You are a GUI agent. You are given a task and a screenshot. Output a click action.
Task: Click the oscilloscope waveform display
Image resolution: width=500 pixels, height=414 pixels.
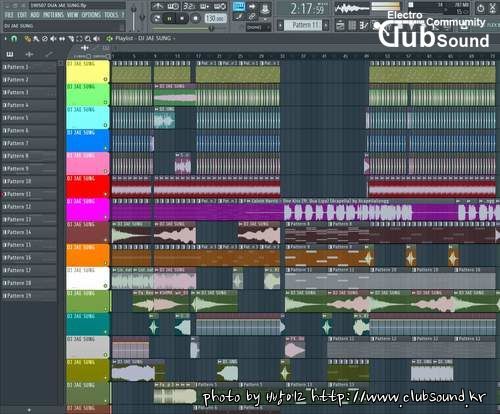click(x=352, y=9)
